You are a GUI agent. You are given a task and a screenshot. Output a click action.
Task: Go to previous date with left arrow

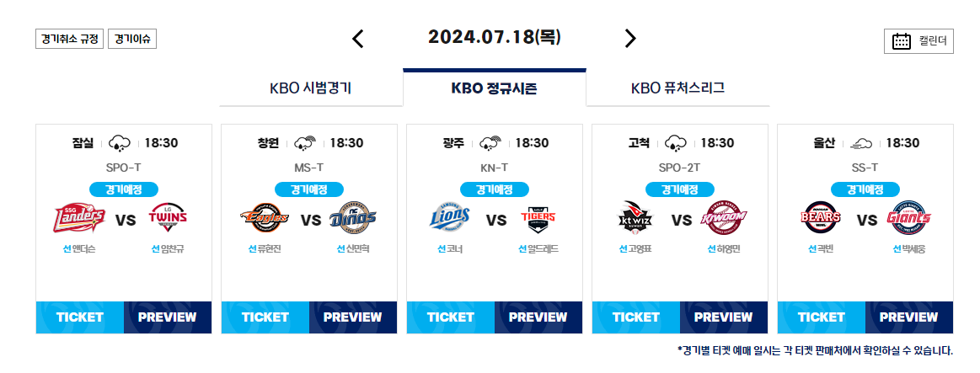[x=357, y=39]
